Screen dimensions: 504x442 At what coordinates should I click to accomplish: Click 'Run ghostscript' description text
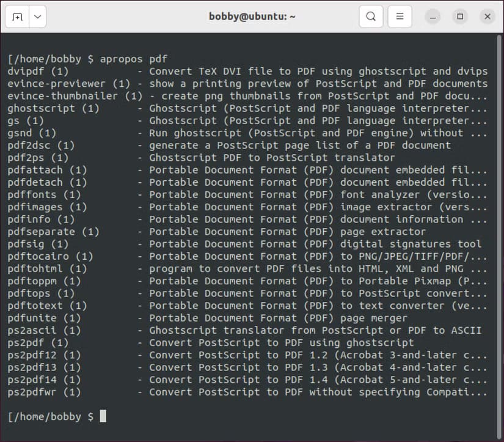point(195,133)
